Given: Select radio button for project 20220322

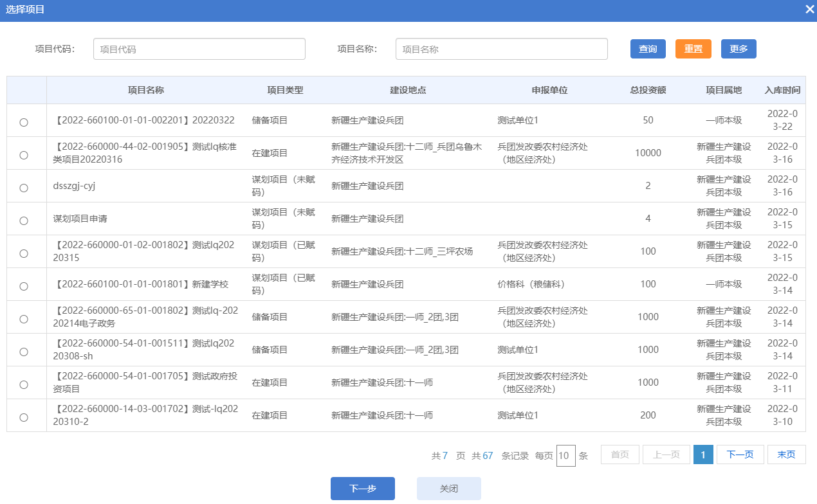Looking at the screenshot, I should pos(24,122).
